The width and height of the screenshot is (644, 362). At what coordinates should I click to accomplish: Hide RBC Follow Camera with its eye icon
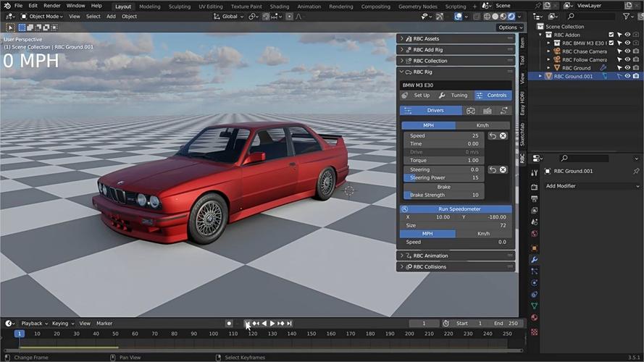[627, 59]
